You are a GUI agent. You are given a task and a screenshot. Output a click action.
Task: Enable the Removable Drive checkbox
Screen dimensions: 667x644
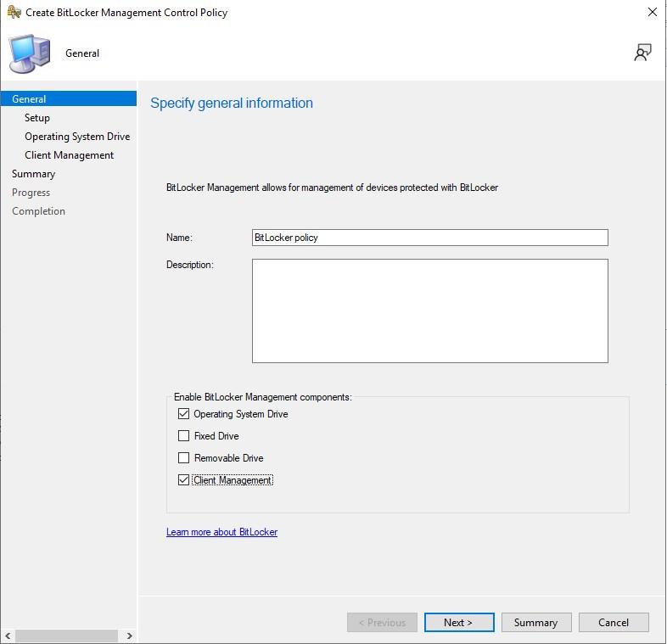pos(183,458)
